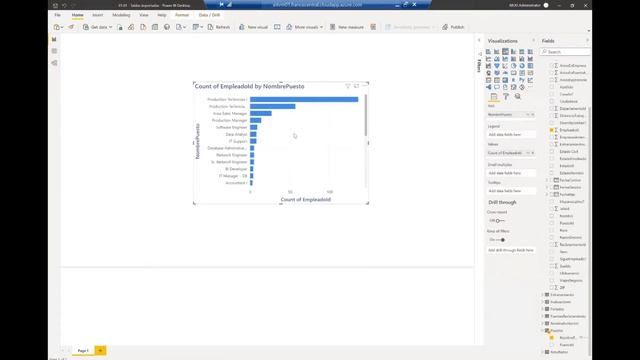Screen dimensions: 640x360
Task: Open the More visuals dropdown arrow
Action: (x=321, y=27)
